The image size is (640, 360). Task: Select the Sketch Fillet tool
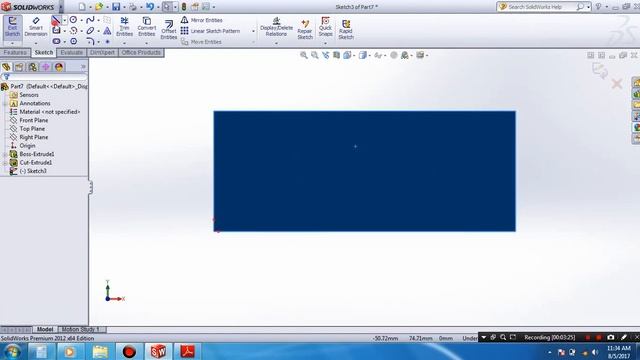click(90, 41)
